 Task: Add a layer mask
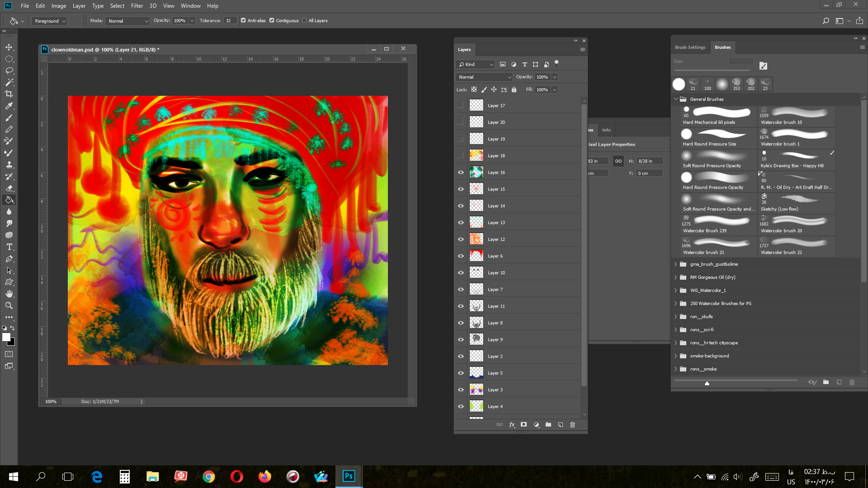click(524, 425)
